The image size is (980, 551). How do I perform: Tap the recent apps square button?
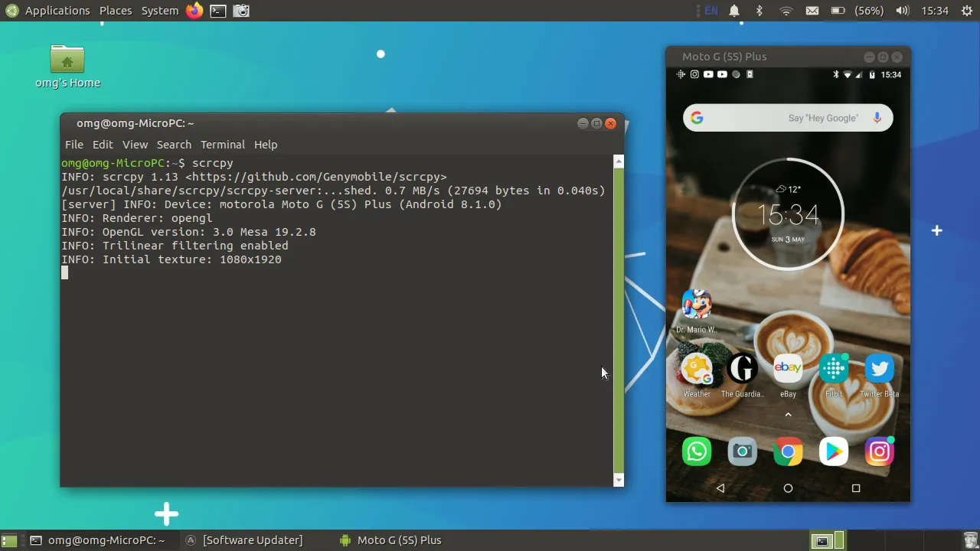click(x=856, y=488)
